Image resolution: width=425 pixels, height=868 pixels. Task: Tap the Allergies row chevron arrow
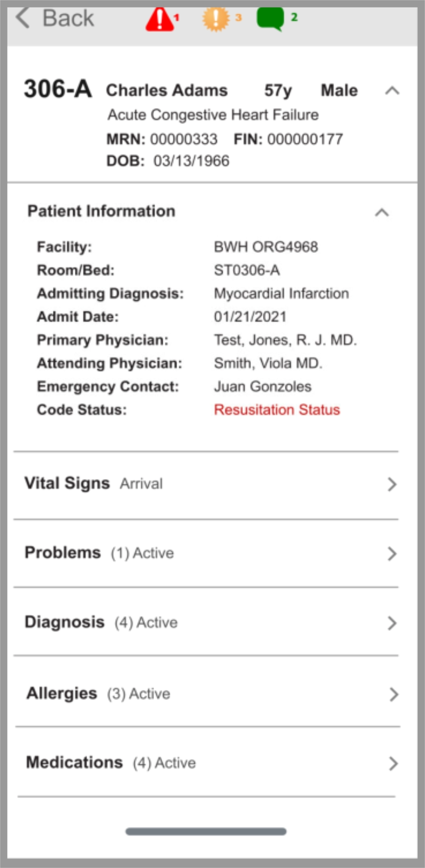pos(394,694)
